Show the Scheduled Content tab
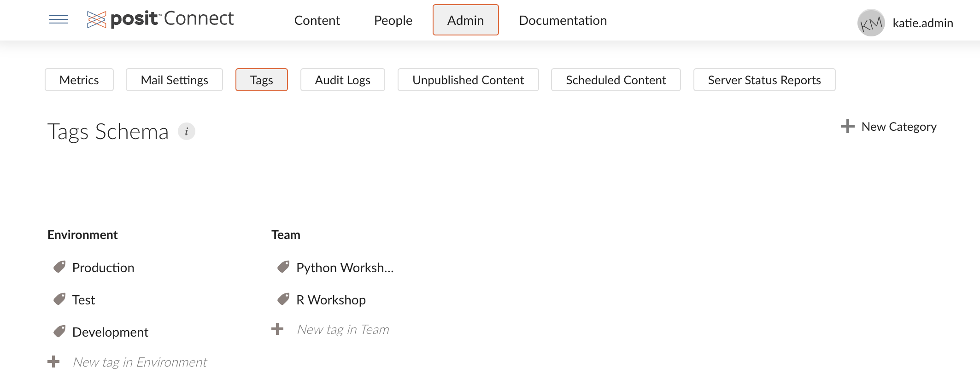This screenshot has width=980, height=385. click(x=616, y=80)
